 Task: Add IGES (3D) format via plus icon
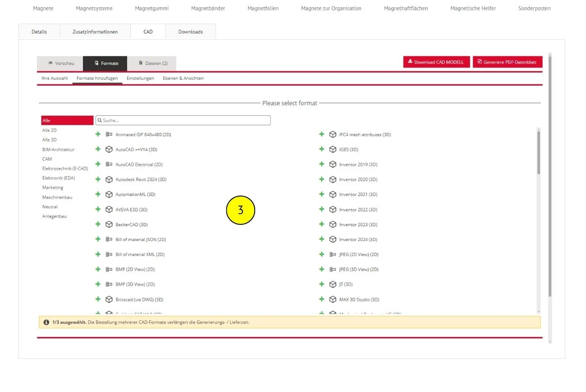321,149
